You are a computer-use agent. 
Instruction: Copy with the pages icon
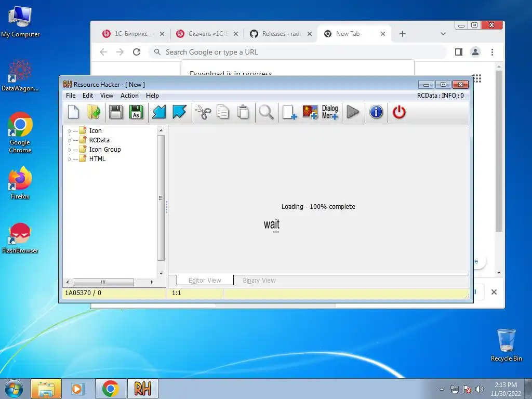pos(223,112)
